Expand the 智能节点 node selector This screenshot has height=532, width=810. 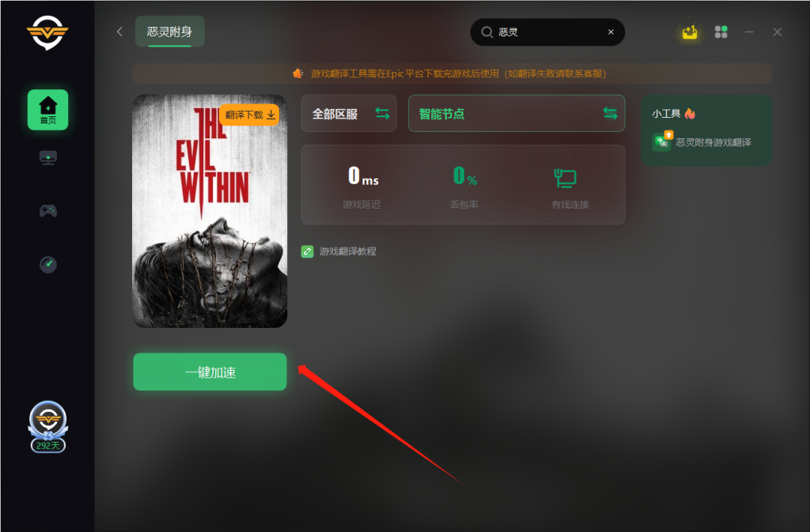[517, 114]
